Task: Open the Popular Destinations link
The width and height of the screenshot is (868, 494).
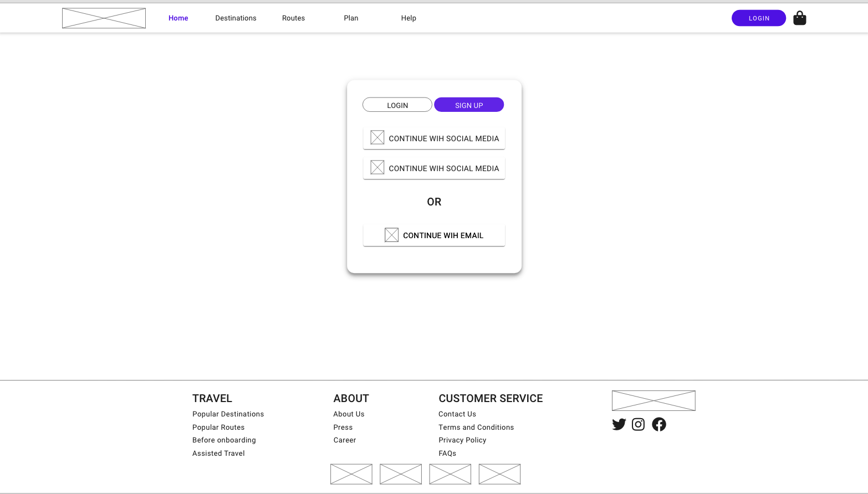Action: 228,414
